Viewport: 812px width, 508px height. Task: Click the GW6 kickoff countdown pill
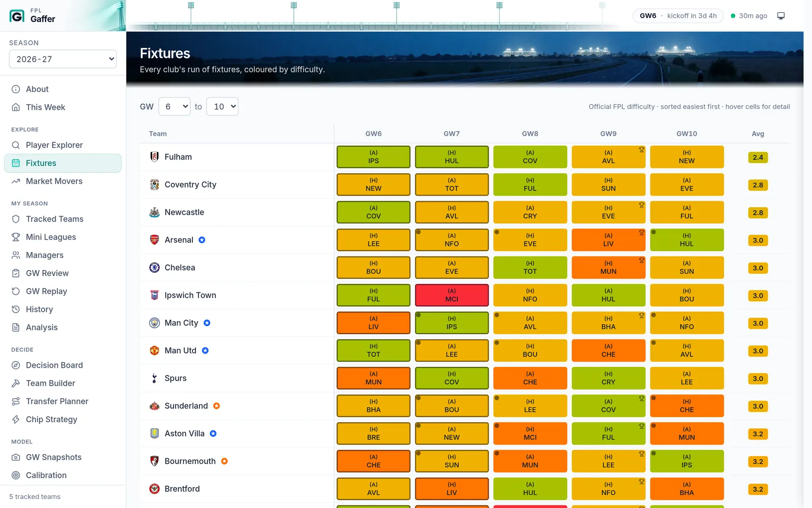678,16
